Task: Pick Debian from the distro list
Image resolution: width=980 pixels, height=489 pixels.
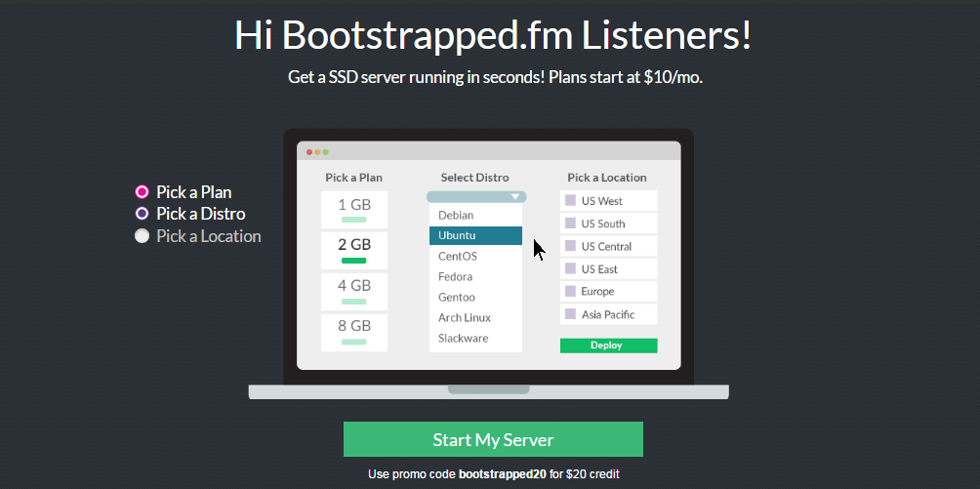Action: coord(475,215)
